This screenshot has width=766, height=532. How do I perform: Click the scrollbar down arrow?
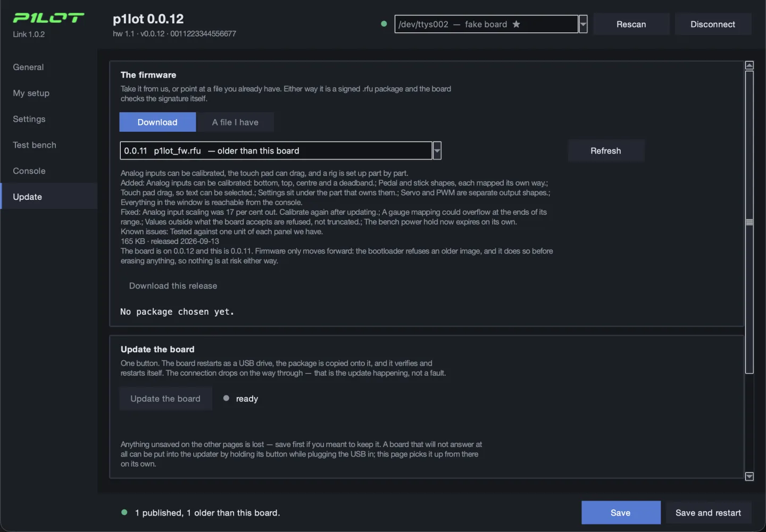click(750, 477)
